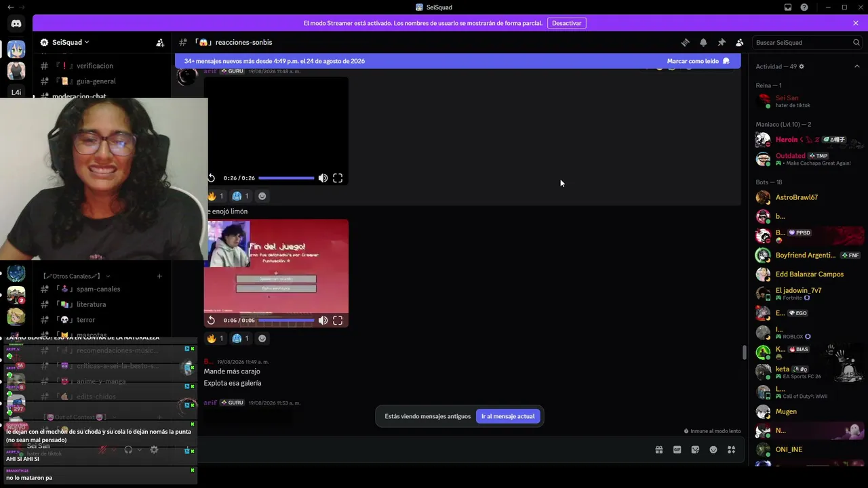Screen dimensions: 868x488
Task: Click Desactivar streamer mode button
Action: click(x=566, y=23)
